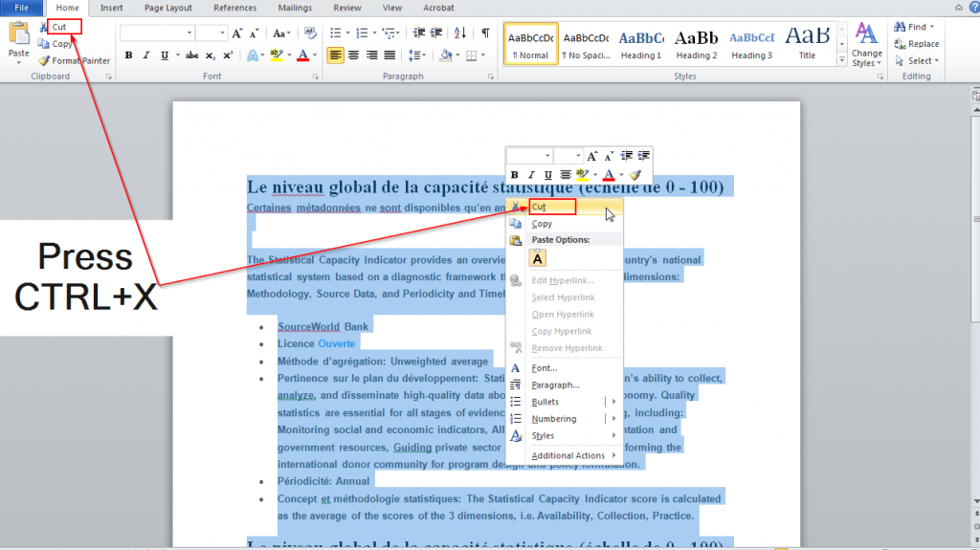The height and width of the screenshot is (550, 980).
Task: Open the Change Case dropdown
Action: pos(282,33)
